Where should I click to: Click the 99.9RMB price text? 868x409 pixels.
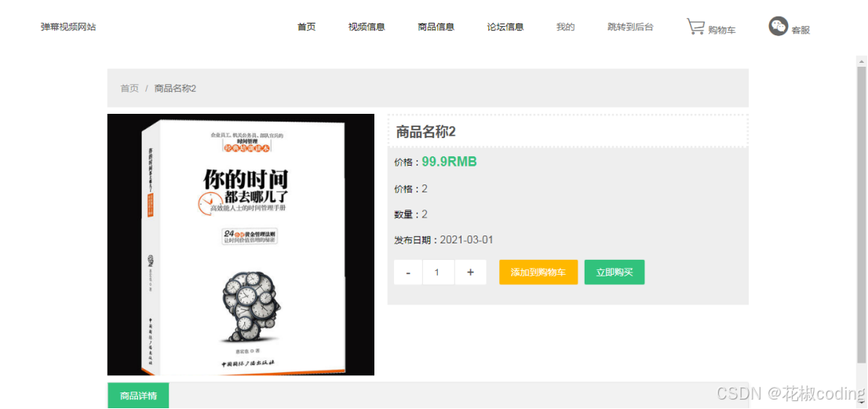click(x=450, y=162)
